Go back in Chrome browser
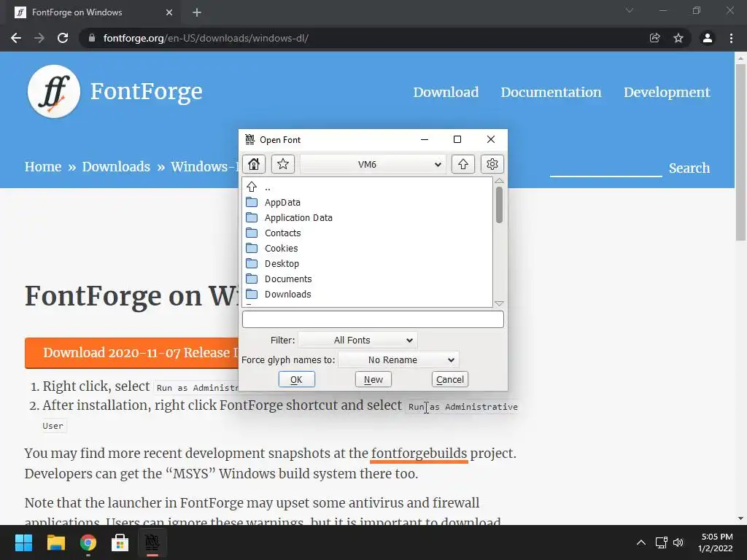Screen dimensions: 747x560 coord(16,38)
